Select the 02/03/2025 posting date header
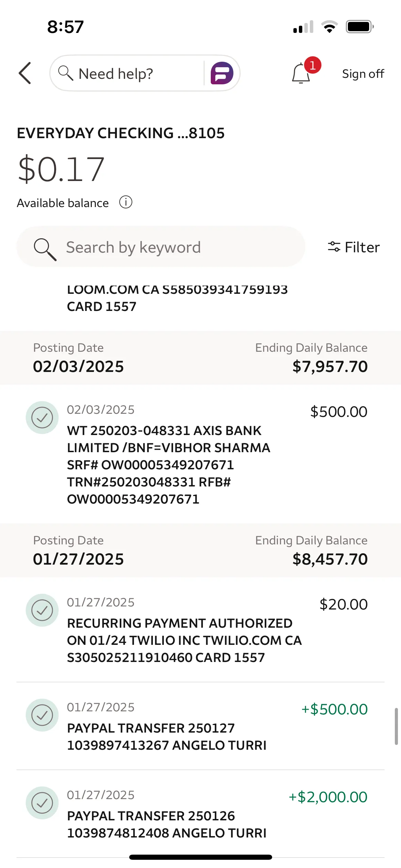The image size is (401, 868). (200, 358)
